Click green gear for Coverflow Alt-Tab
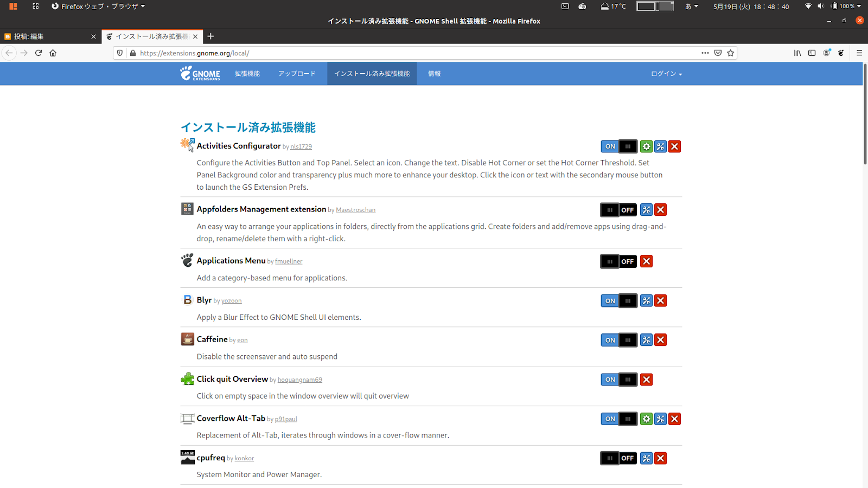This screenshot has width=868, height=488. [646, 419]
